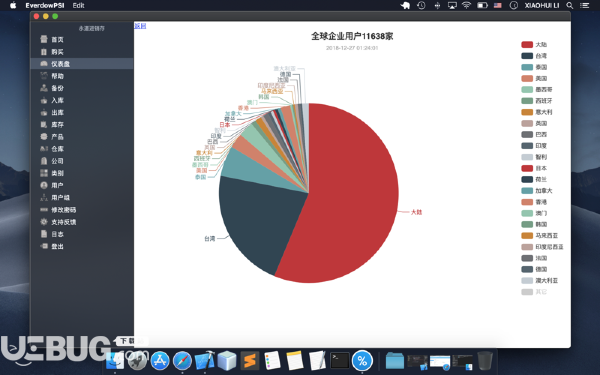The width and height of the screenshot is (600, 375).
Task: Open Sublime Text from the Dock
Action: (x=250, y=361)
